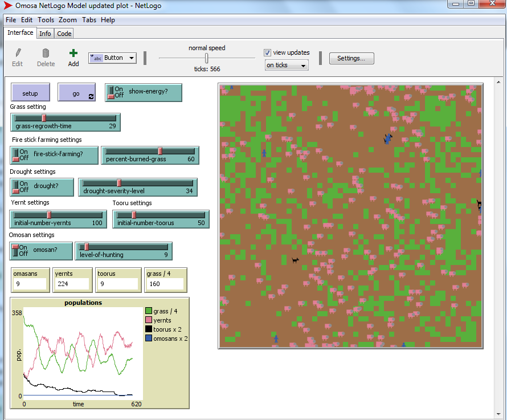Click the Edit pencil icon
507x420 pixels.
coord(18,53)
